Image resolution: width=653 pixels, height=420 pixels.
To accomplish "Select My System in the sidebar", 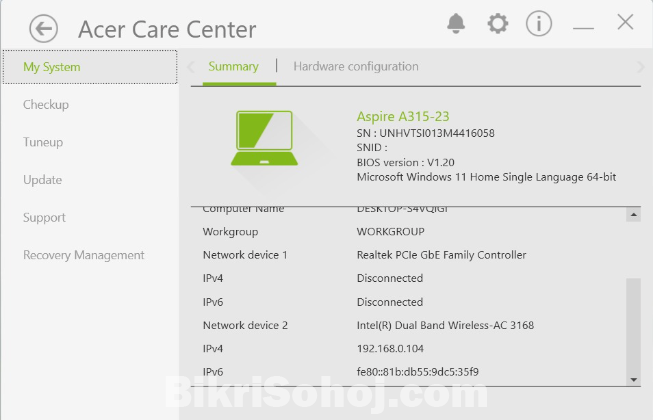I will [x=90, y=67].
